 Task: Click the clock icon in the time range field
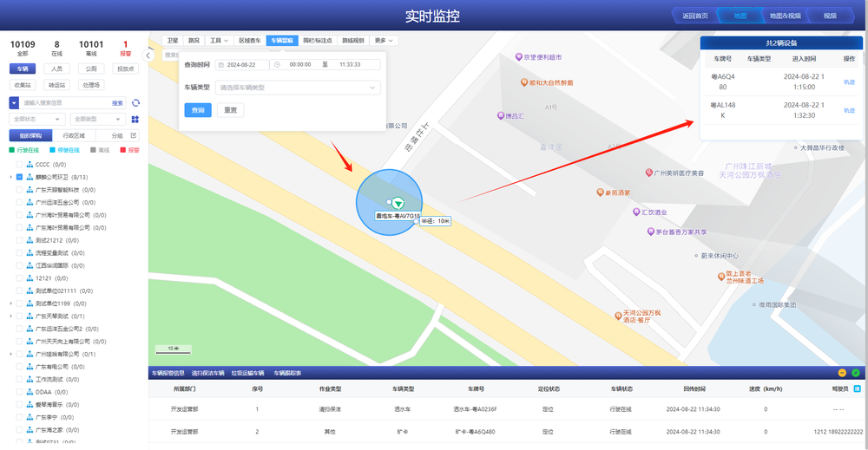point(278,65)
